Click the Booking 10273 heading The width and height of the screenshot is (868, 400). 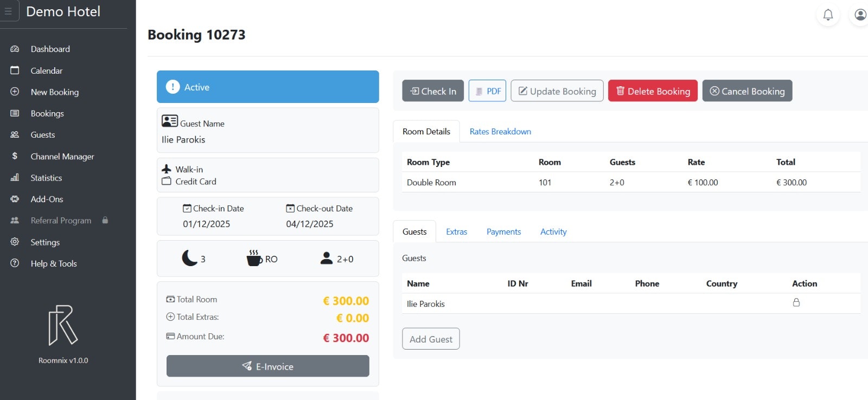pyautogui.click(x=196, y=35)
